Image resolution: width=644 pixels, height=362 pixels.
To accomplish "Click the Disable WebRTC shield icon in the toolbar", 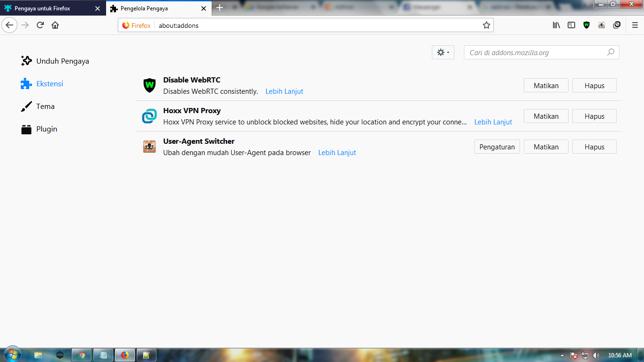I will (x=586, y=25).
